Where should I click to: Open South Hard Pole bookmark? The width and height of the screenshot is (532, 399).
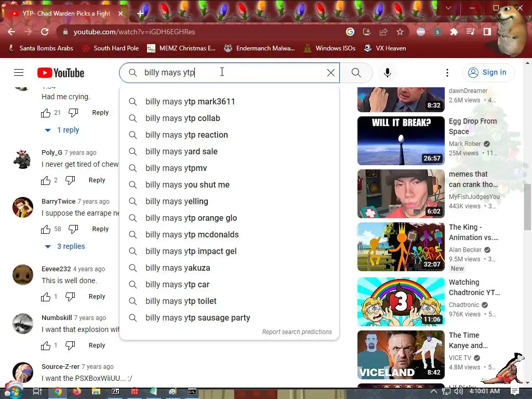[x=111, y=48]
